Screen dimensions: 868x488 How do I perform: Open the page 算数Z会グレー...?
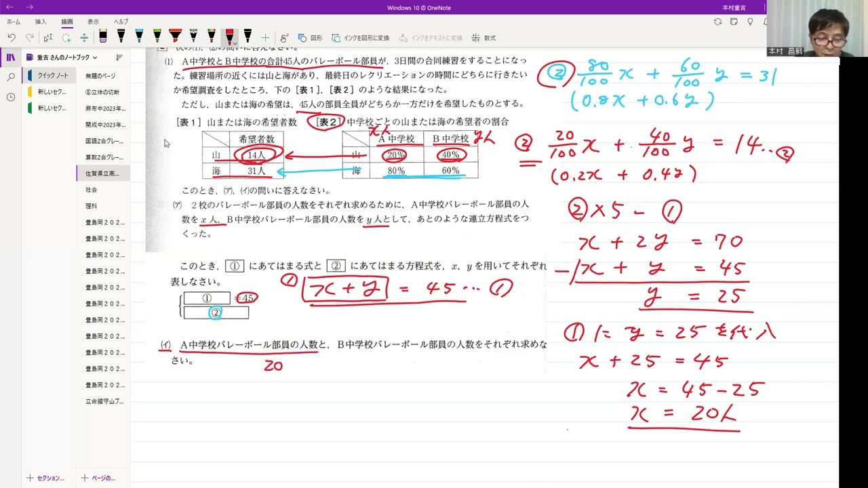pos(103,157)
